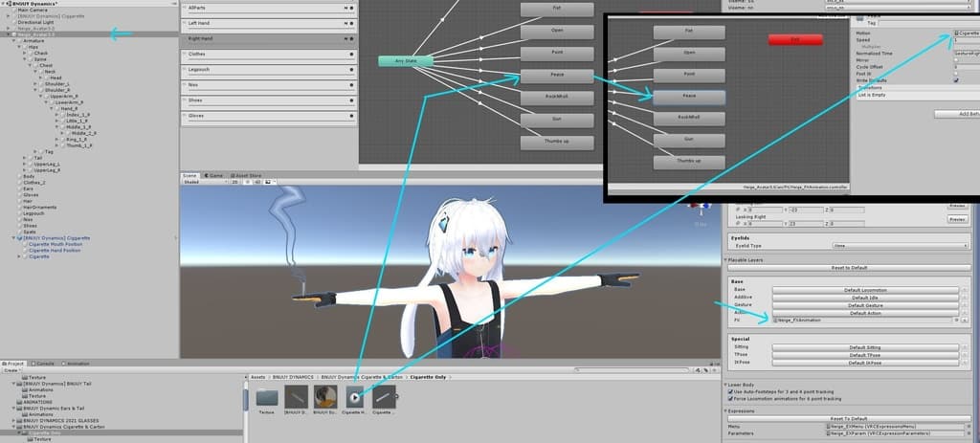
Task: Toggle 2D mode in Scene toolbar
Action: pyautogui.click(x=235, y=183)
